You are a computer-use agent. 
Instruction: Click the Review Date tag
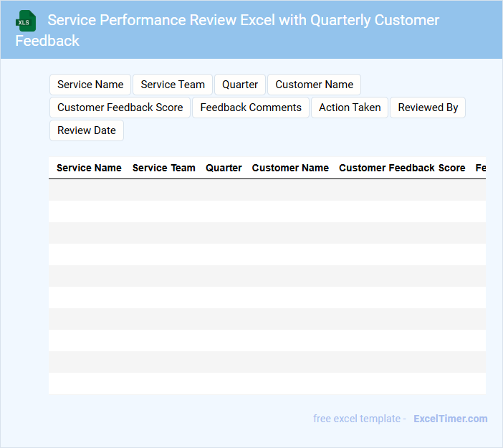click(x=86, y=130)
